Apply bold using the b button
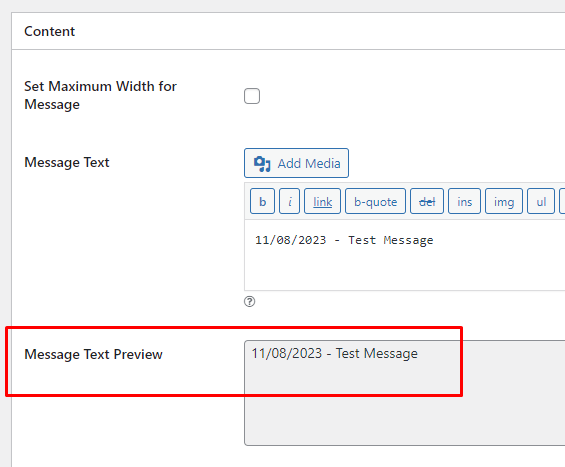This screenshot has height=467, width=565. [x=262, y=201]
